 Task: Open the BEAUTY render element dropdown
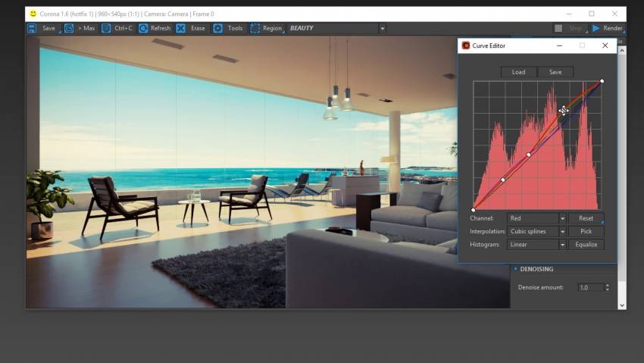pos(337,28)
